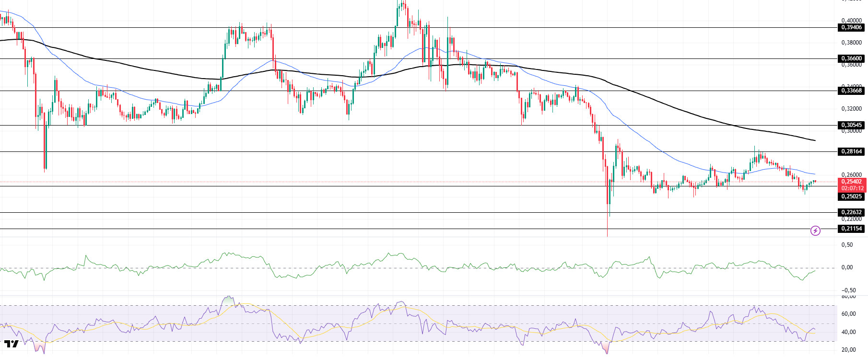The image size is (868, 357).
Task: Click the 0,38000 price axis tick
Action: (x=851, y=43)
